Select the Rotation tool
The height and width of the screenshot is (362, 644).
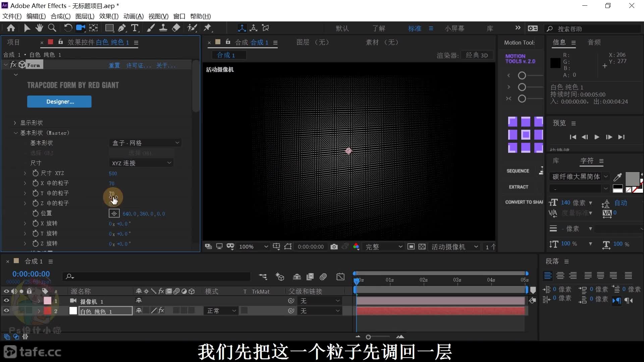pos(68,28)
